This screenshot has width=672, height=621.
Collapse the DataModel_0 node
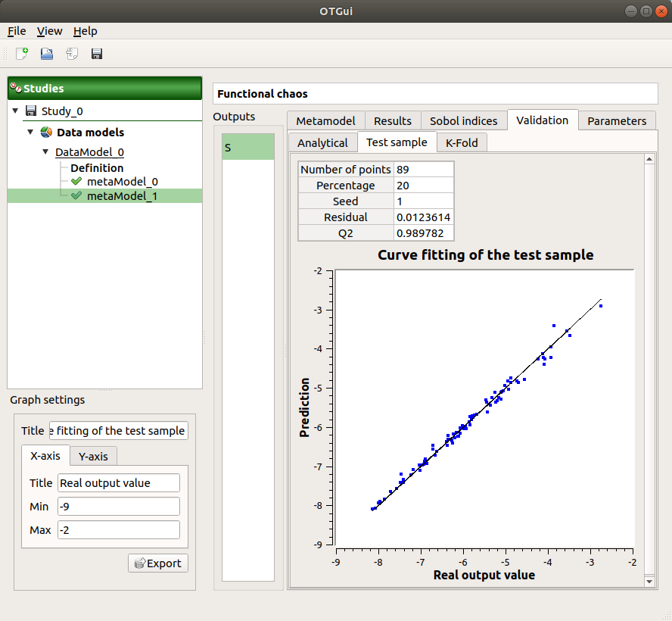click(45, 151)
